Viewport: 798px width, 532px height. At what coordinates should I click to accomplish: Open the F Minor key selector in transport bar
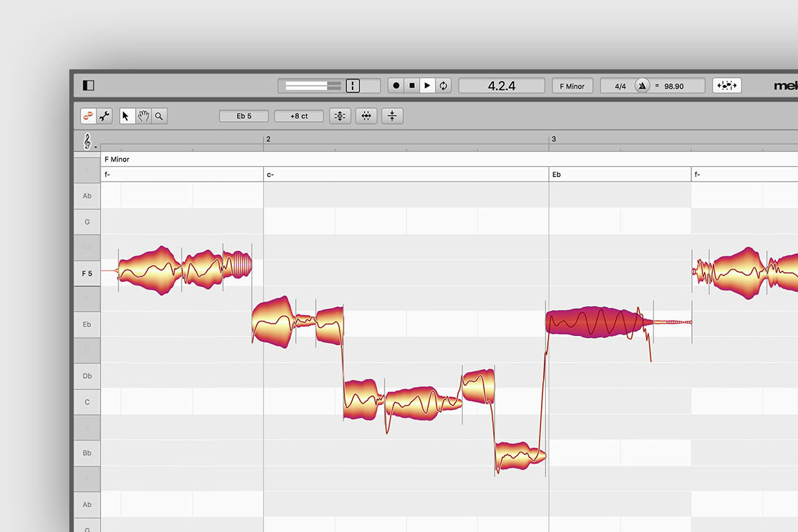(572, 85)
